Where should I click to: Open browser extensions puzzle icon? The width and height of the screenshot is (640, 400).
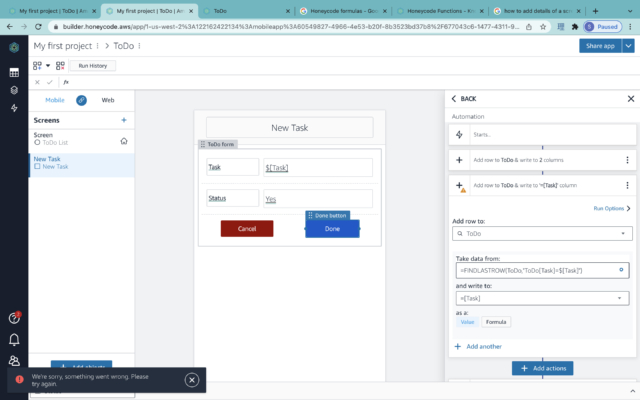tap(575, 27)
